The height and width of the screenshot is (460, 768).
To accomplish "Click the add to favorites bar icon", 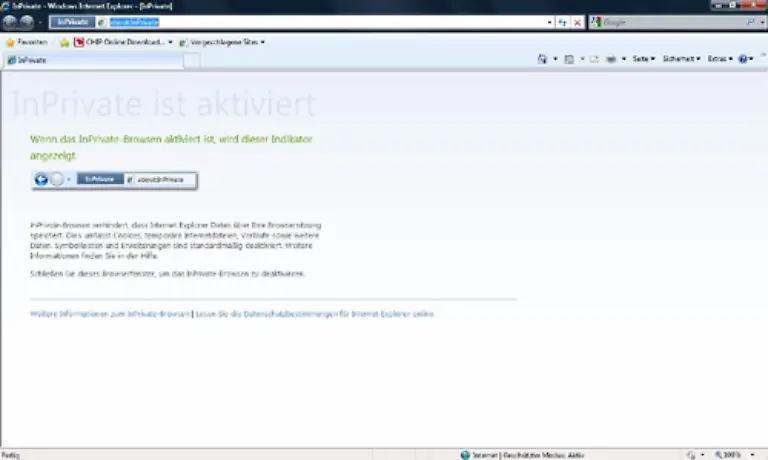I will 64,43.
